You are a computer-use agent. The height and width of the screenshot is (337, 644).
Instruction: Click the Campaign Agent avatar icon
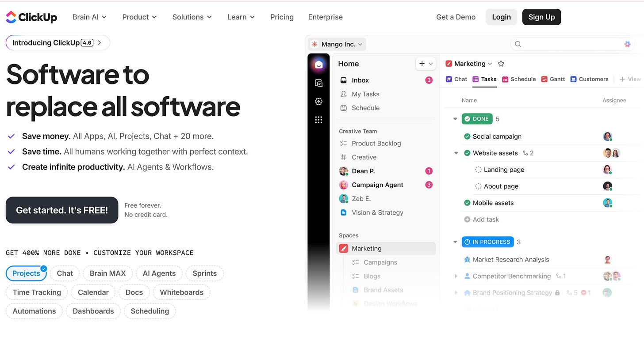343,185
